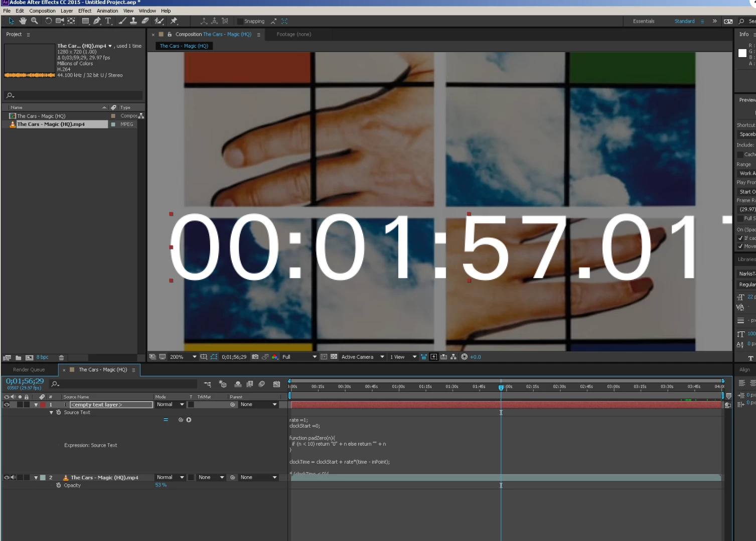Click the 53% Opacity value
756x541 pixels.
click(161, 485)
